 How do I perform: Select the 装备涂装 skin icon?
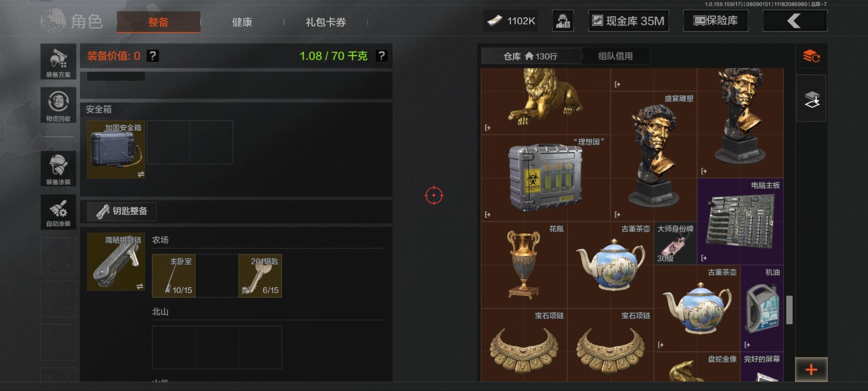58,168
